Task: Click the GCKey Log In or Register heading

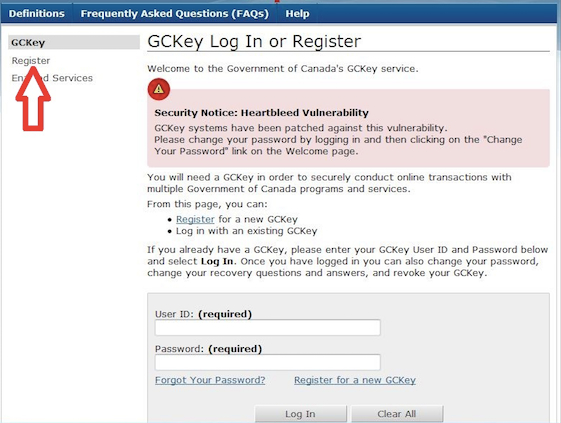Action: [254, 41]
